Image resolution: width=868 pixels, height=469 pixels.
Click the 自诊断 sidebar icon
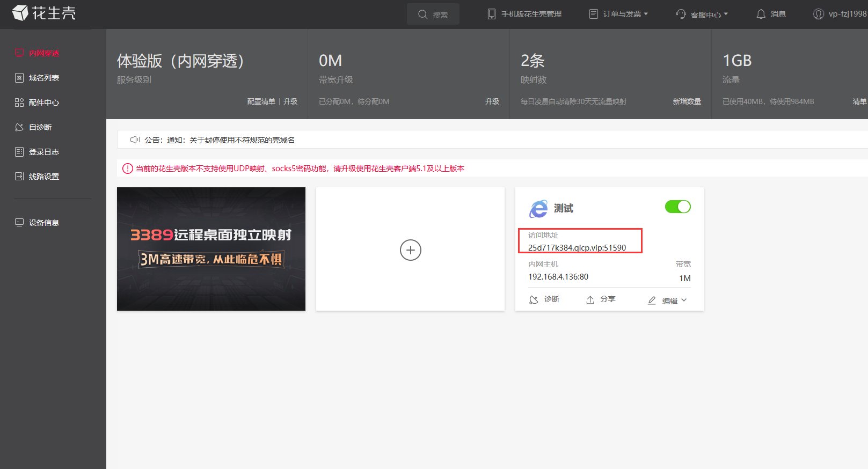click(x=19, y=127)
